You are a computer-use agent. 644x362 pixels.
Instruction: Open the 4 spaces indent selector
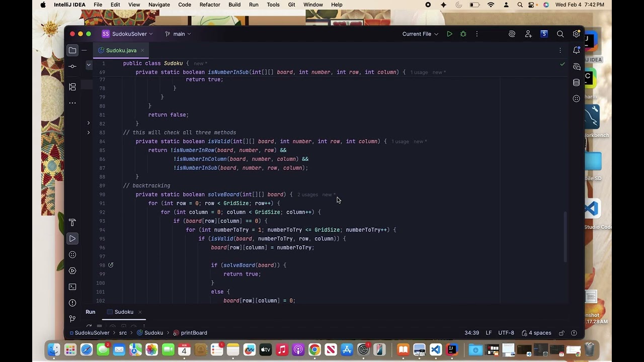coord(536,333)
